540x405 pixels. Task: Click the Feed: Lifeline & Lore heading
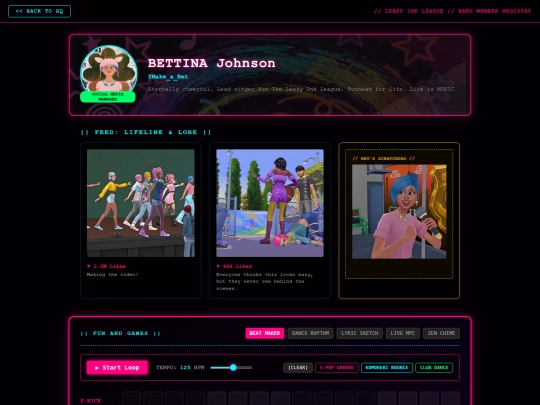tap(146, 132)
